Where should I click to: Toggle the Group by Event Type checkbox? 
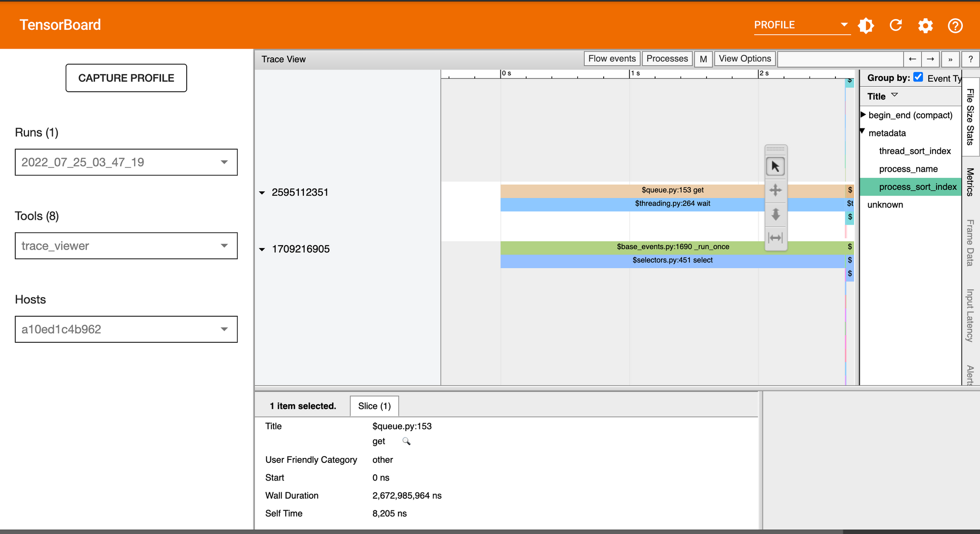click(918, 77)
